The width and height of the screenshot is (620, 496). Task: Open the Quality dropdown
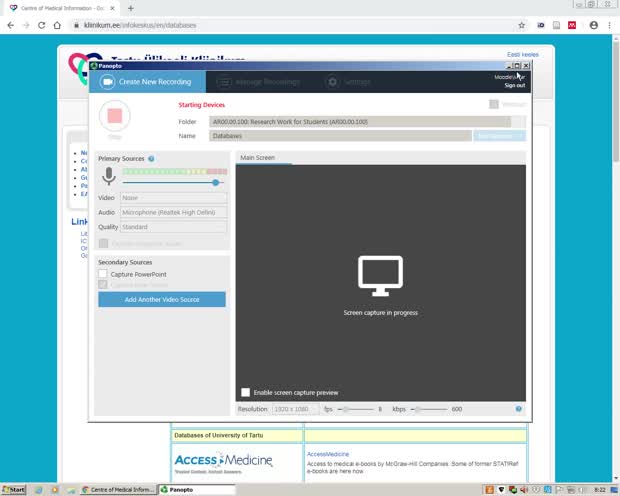173,227
